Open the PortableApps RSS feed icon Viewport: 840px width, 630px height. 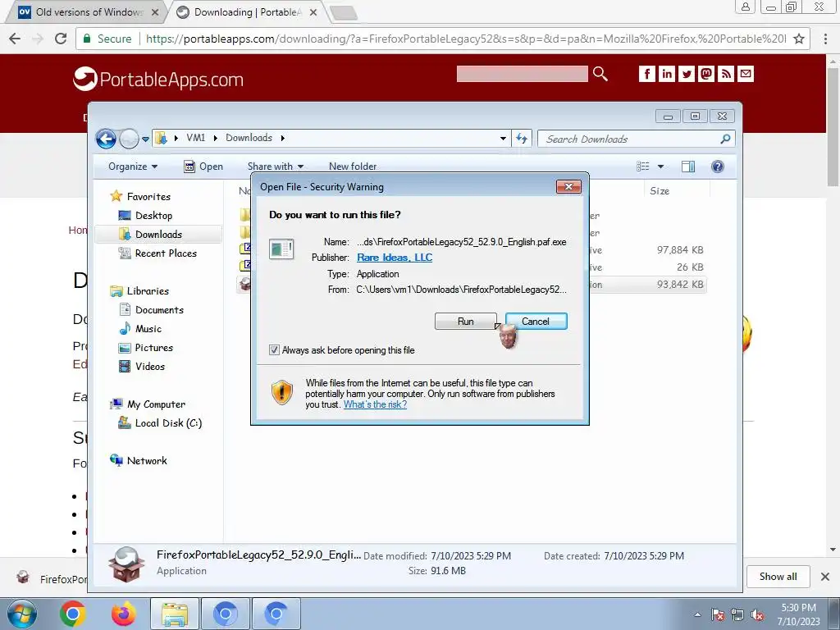pyautogui.click(x=726, y=73)
